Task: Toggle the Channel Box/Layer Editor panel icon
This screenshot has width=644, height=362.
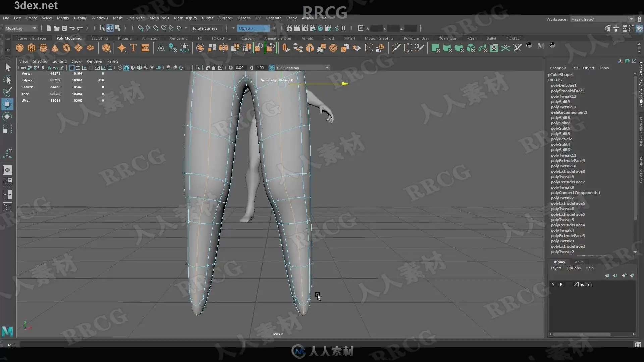Action: (639, 28)
